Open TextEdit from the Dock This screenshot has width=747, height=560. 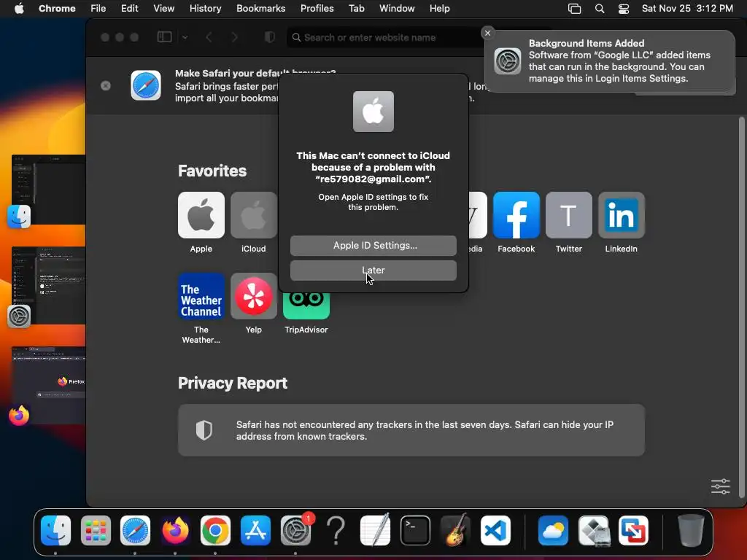click(x=375, y=530)
